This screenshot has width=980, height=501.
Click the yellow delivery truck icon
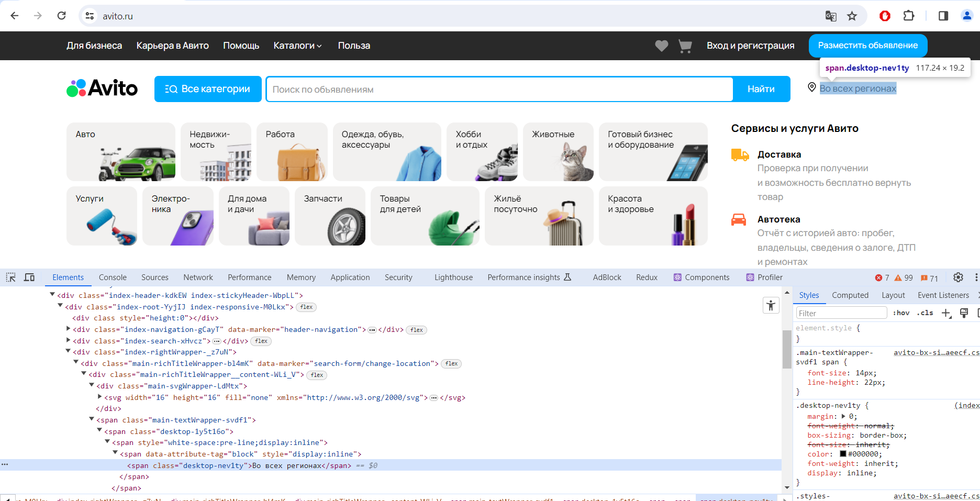(740, 155)
